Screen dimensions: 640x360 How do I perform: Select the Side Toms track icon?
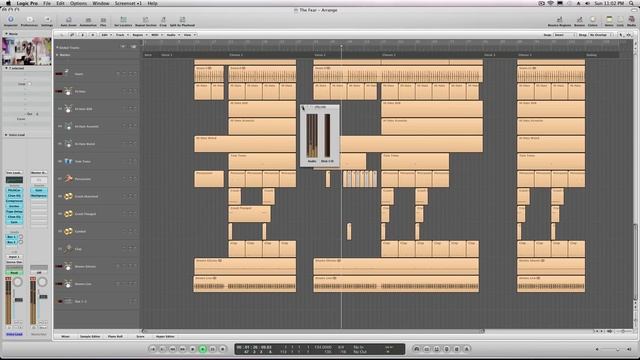click(68, 161)
